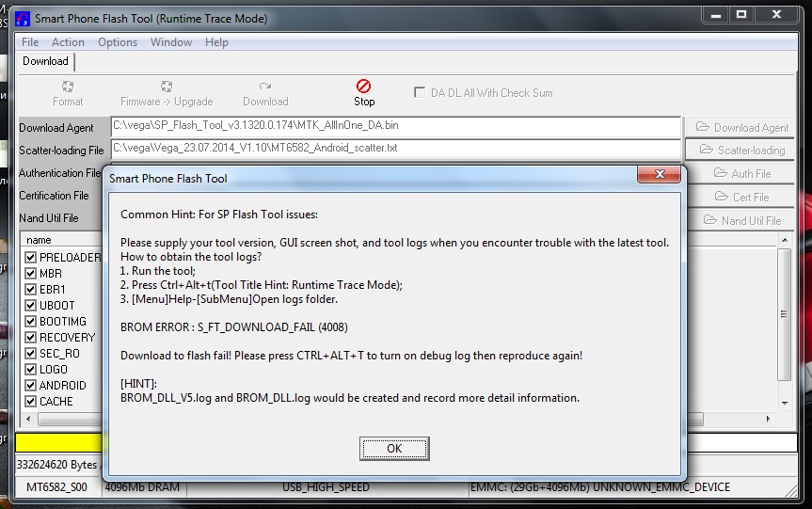This screenshot has width=812, height=509.
Task: Click the Nand Util File folder button
Action: tap(741, 220)
